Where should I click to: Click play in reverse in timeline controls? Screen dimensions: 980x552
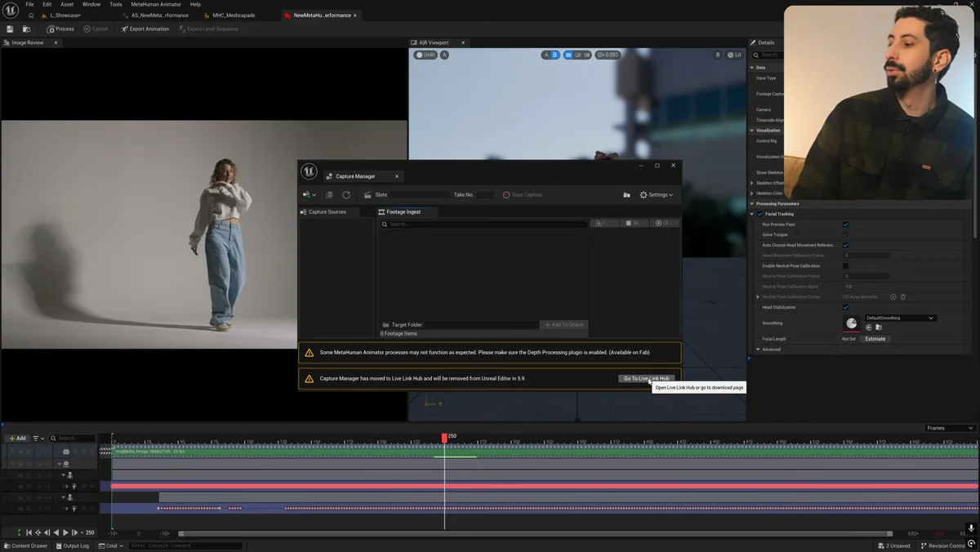[x=56, y=532]
